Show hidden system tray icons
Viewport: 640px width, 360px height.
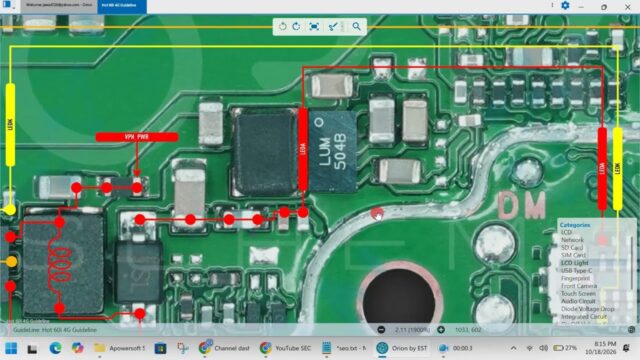[x=513, y=348]
